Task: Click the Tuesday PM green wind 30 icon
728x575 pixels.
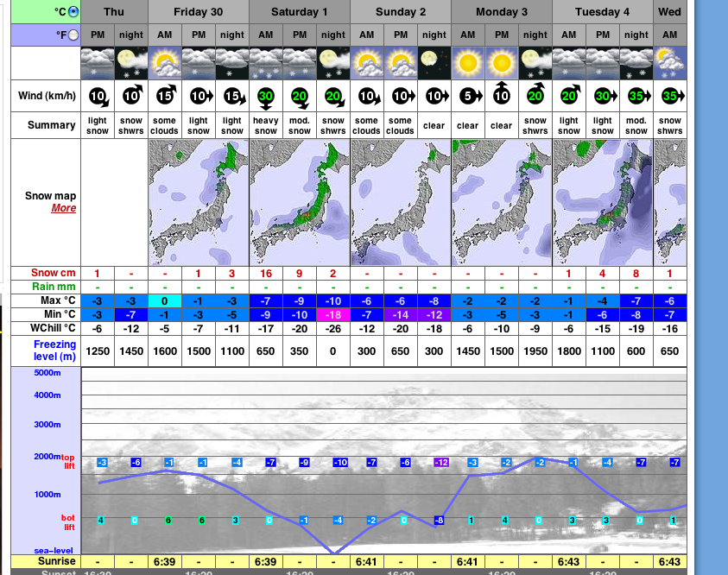Action: [x=605, y=96]
